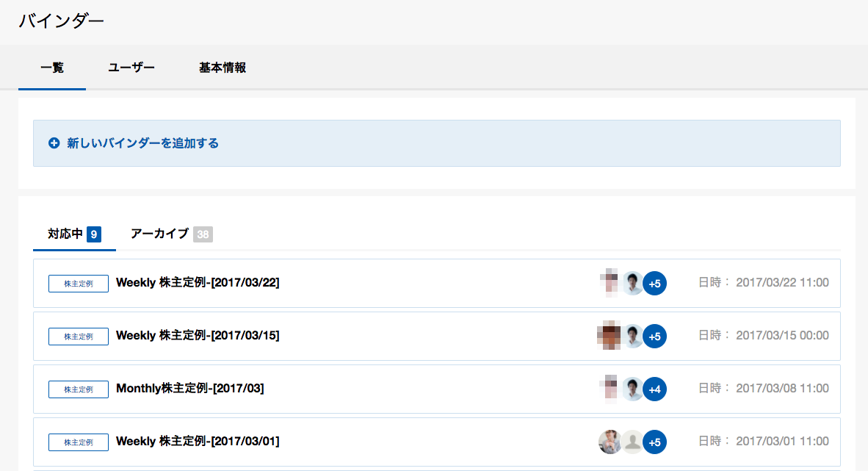Open the +5 members badge for 2017/03/15
This screenshot has width=868, height=471.
(x=654, y=337)
